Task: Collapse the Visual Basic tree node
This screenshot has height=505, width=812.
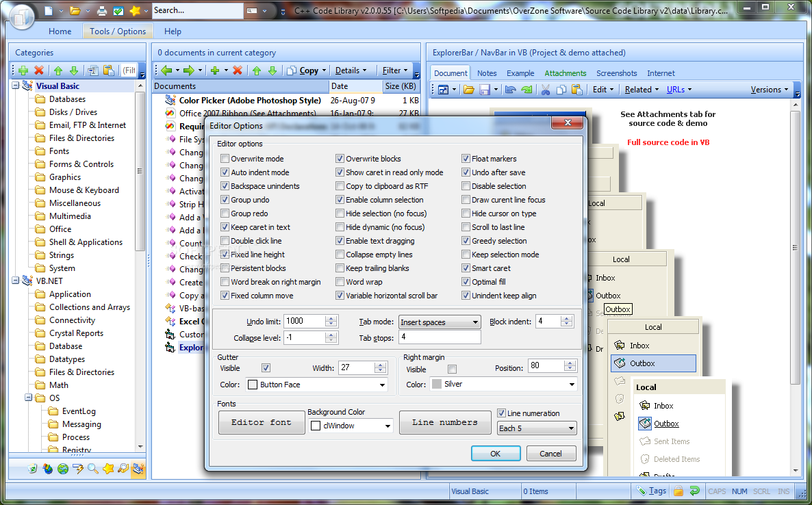Action: pos(16,86)
